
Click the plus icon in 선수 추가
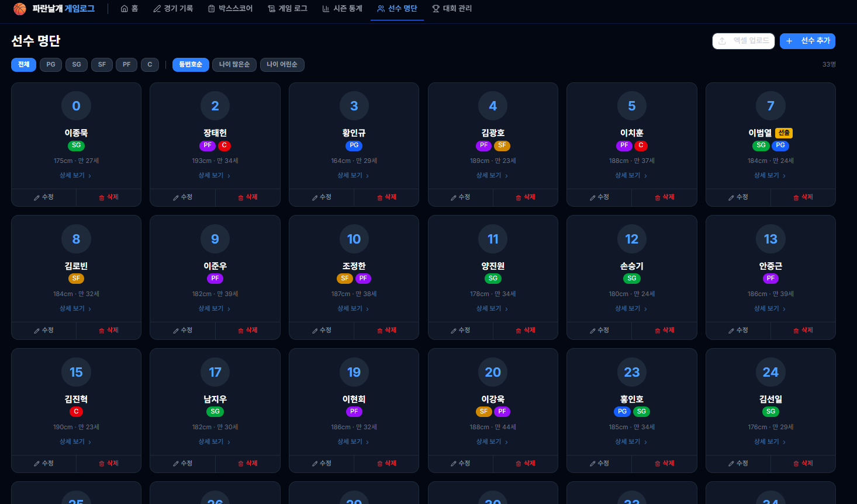click(789, 41)
